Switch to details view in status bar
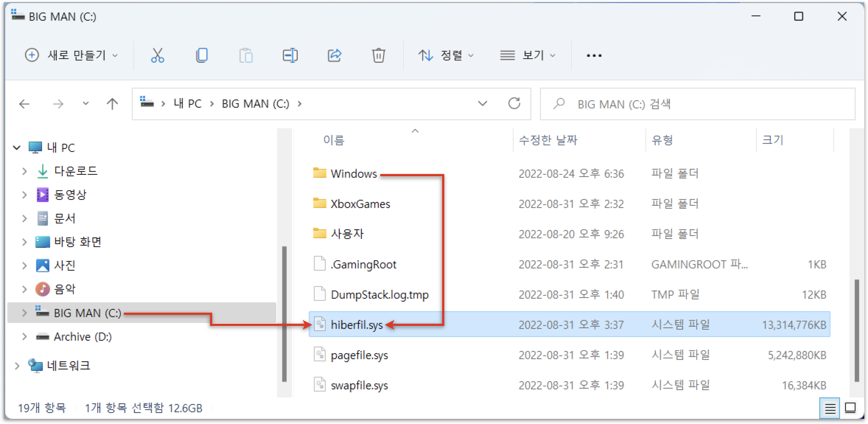This screenshot has height=424, width=868. pyautogui.click(x=830, y=408)
